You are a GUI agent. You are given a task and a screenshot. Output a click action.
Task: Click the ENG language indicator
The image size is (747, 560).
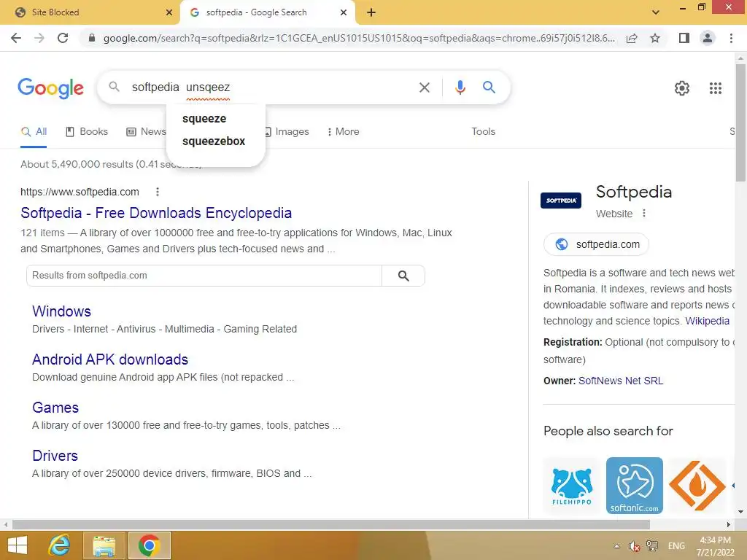pos(676,546)
